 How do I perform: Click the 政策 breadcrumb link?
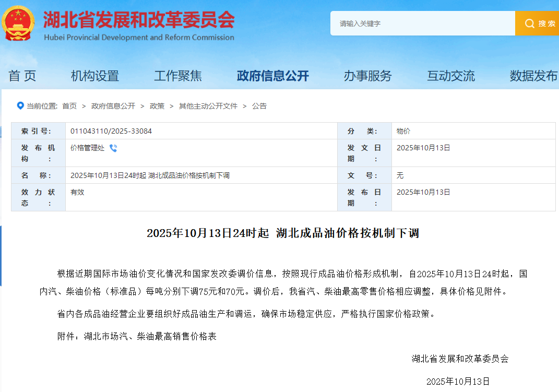pos(157,106)
